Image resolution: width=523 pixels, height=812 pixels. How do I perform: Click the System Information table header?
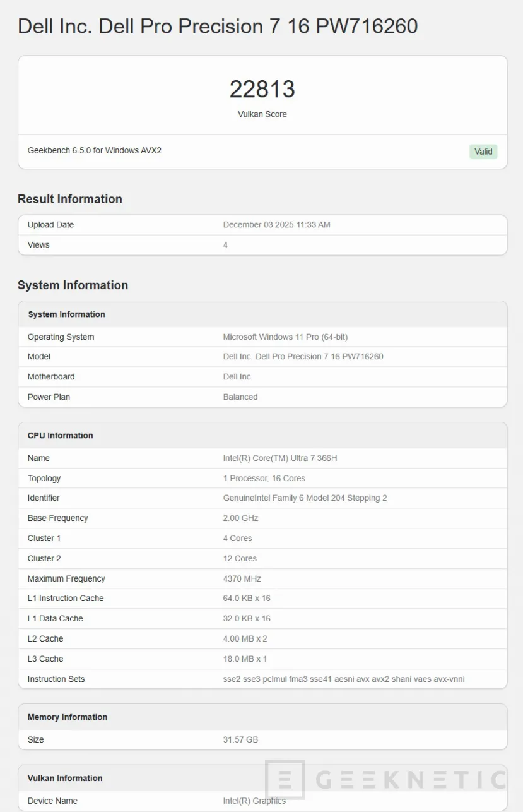pos(66,314)
